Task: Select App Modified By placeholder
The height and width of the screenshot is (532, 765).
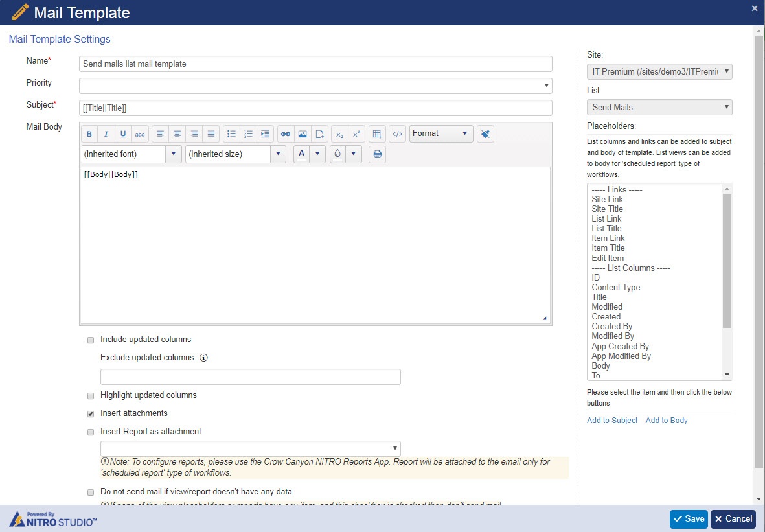Action: coord(621,356)
